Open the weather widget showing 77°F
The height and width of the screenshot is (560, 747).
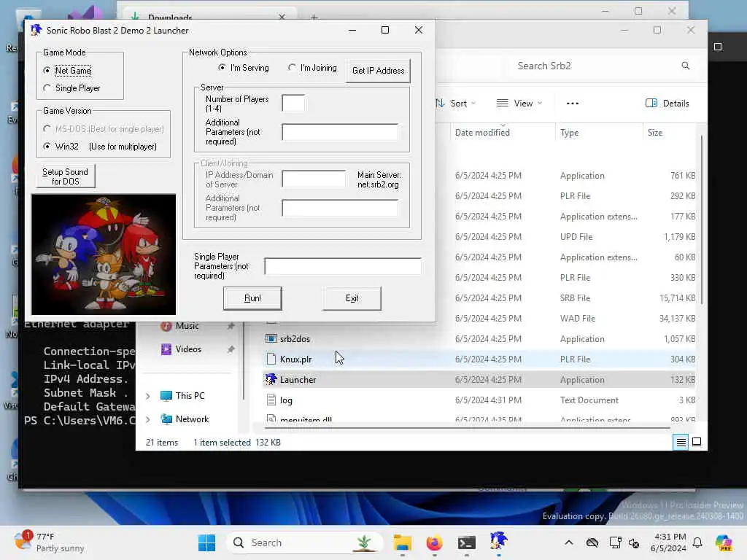click(x=50, y=542)
